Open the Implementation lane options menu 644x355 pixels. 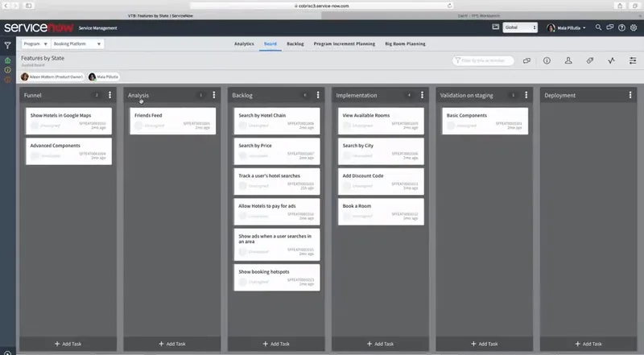(422, 95)
